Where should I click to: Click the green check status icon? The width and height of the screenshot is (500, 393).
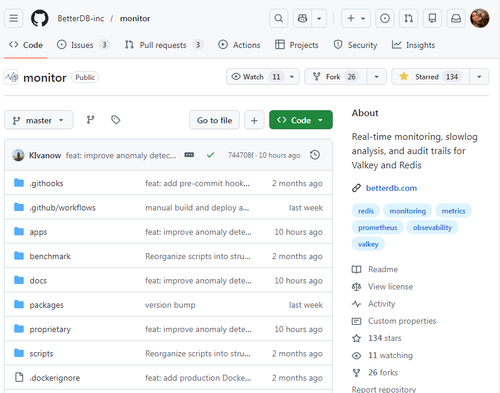coord(210,155)
